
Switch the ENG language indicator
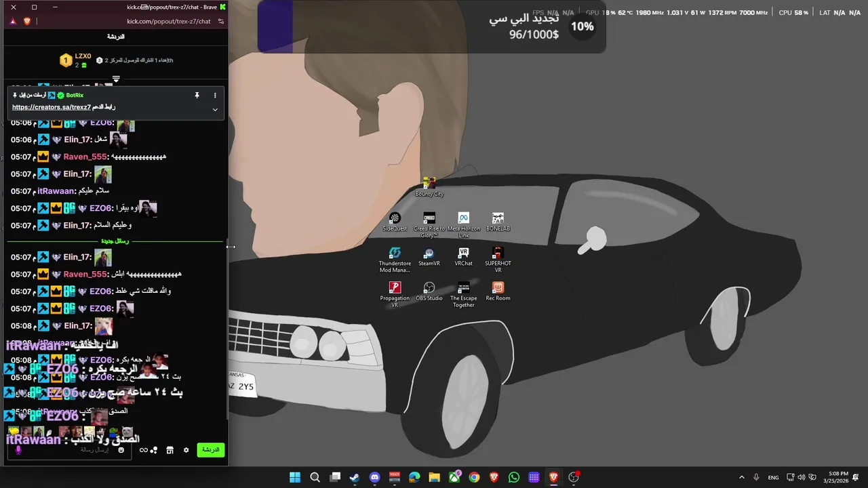pos(773,477)
